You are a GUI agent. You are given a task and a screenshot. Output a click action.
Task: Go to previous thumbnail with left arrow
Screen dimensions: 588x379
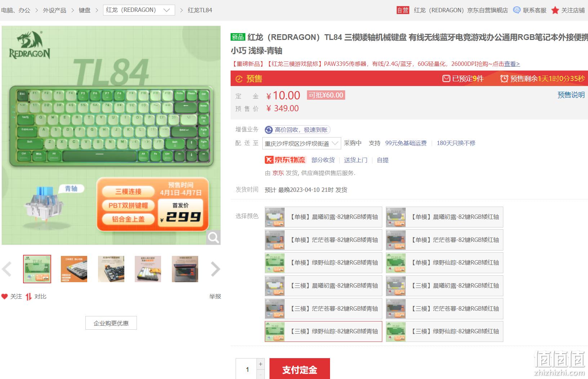pos(7,269)
